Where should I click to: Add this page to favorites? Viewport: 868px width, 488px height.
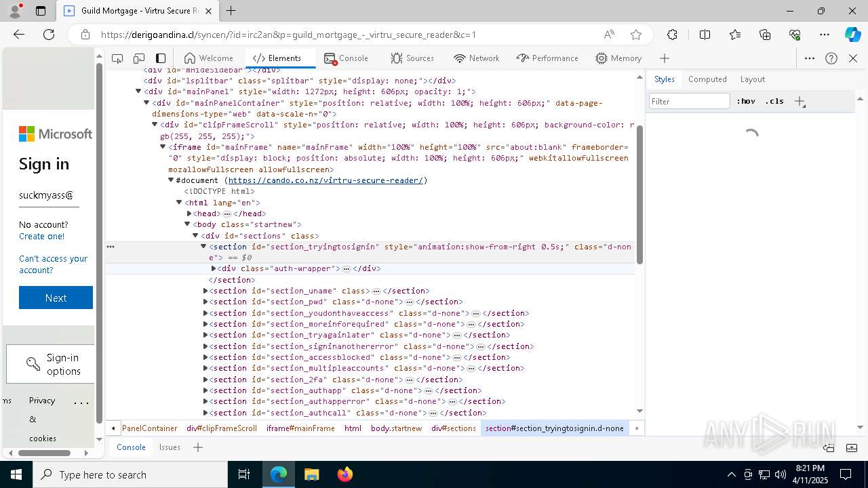pyautogui.click(x=636, y=35)
